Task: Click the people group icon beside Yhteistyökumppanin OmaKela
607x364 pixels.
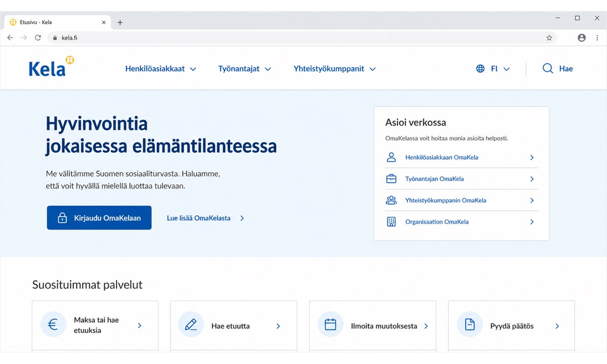Action: (391, 200)
